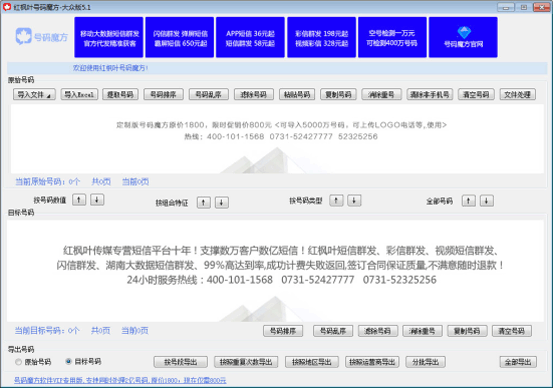Click the 号码魔方 logo in the header

coord(42,37)
